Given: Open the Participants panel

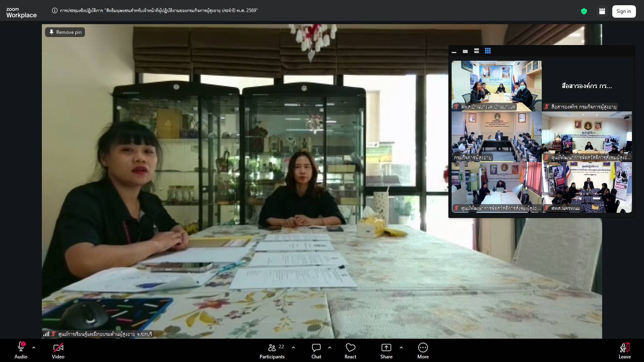Looking at the screenshot, I should tap(272, 350).
